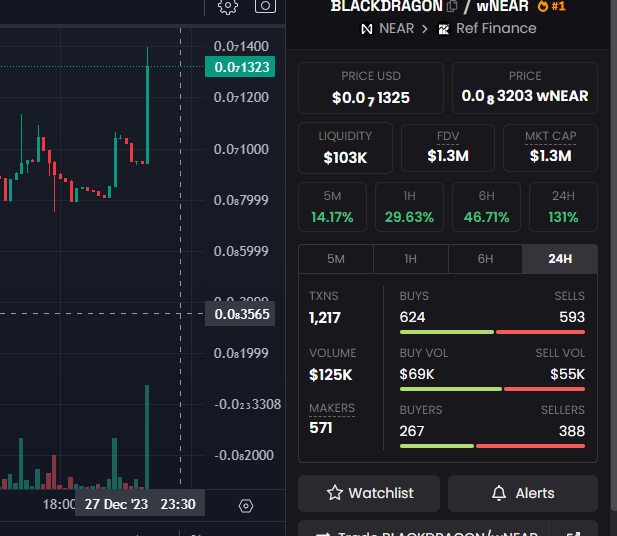Viewport: 617px width, 536px height.
Task: Click the 5M 14.17% change box
Action: click(x=333, y=207)
